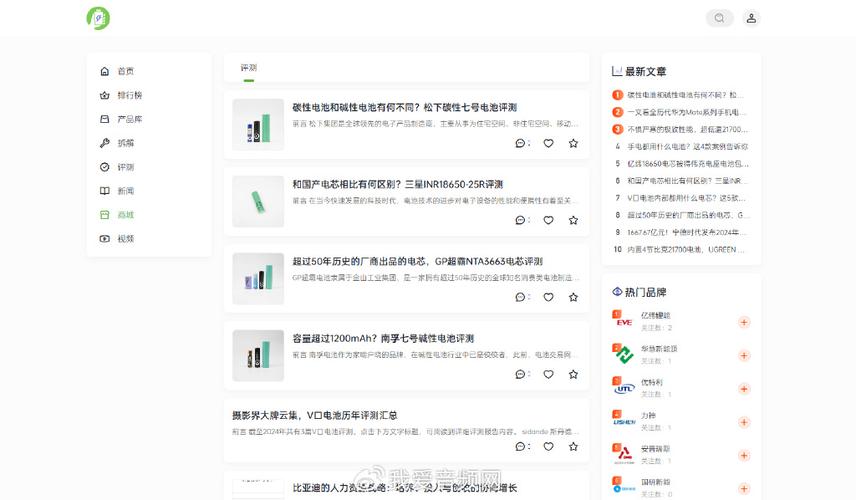This screenshot has height=500, width=856.
Task: Open latest article 6 和国产电芯相比有何区别
Action: pyautogui.click(x=687, y=181)
